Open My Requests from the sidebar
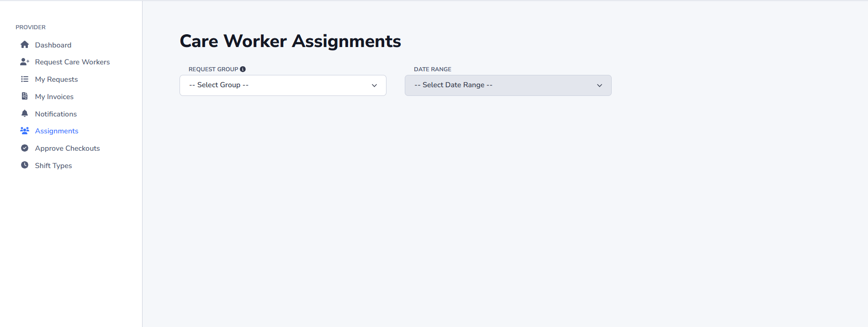The image size is (868, 327). (56, 79)
